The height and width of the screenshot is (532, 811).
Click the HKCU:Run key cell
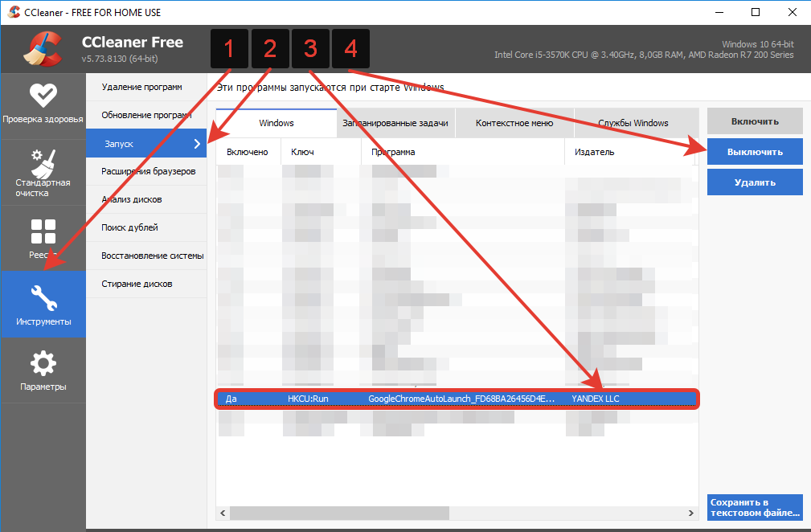pos(309,399)
